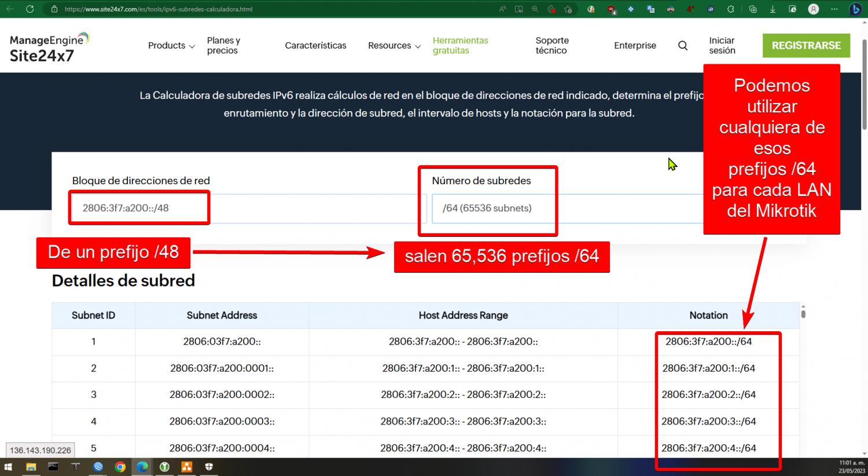Click the Bloque de direcciones de red field
868x476 pixels.
[x=249, y=208]
